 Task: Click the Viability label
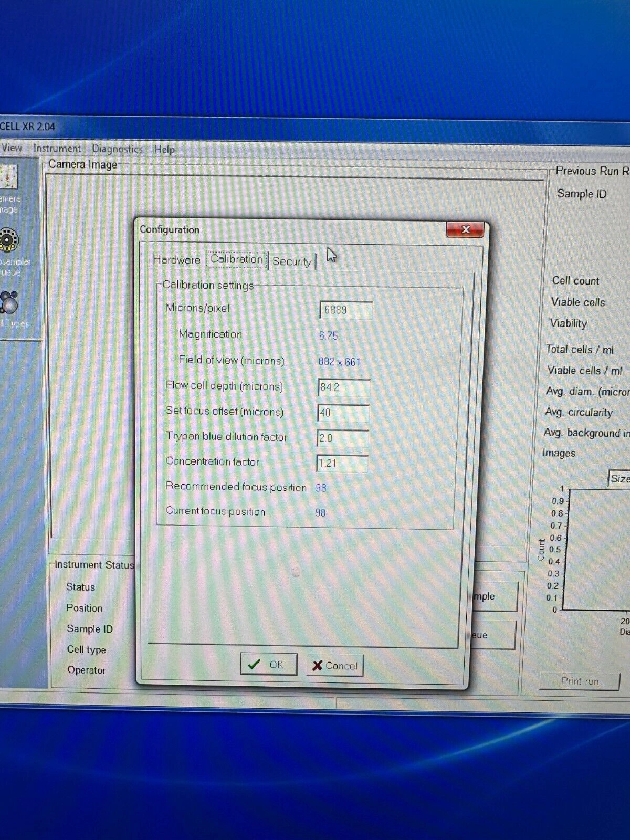[x=569, y=323]
